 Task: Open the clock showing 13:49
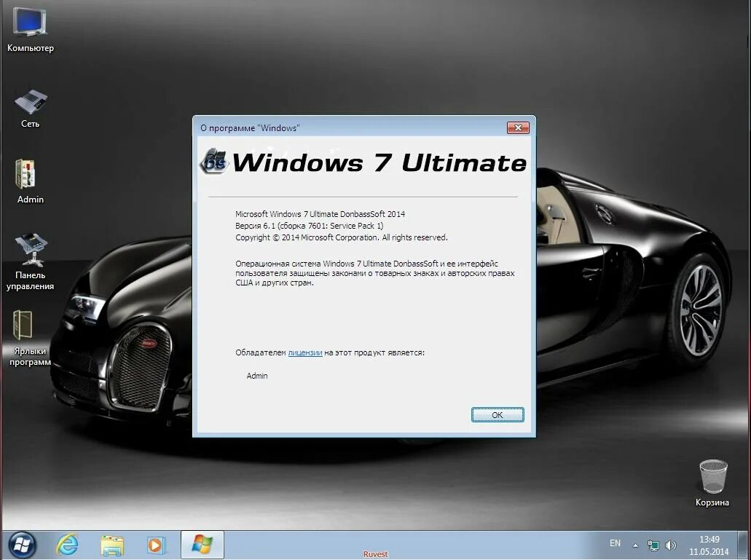tap(709, 545)
